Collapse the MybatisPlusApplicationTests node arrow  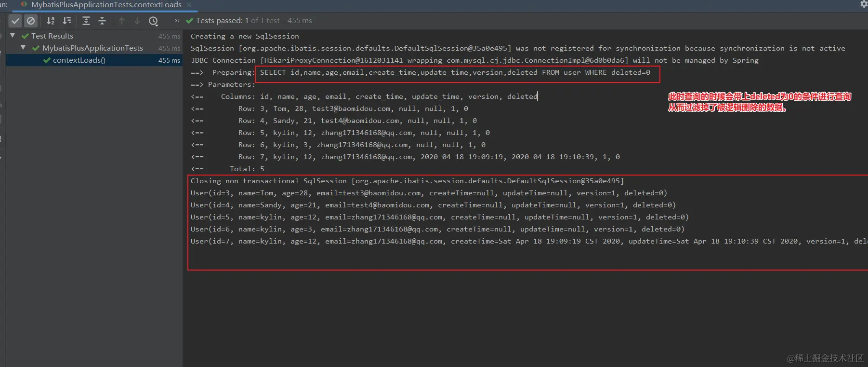[x=23, y=47]
